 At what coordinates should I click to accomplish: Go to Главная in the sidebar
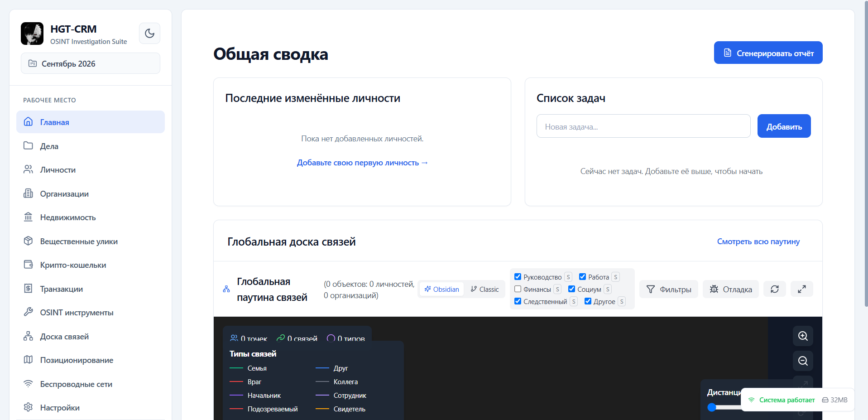[91, 122]
